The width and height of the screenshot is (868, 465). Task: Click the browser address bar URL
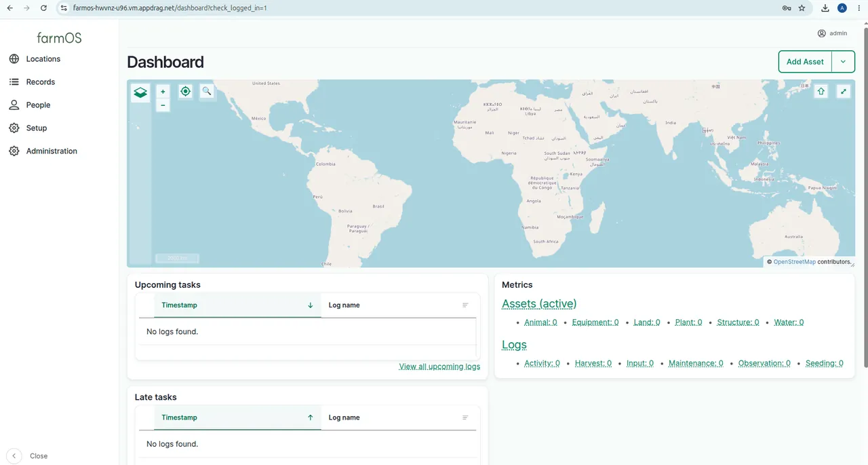170,8
